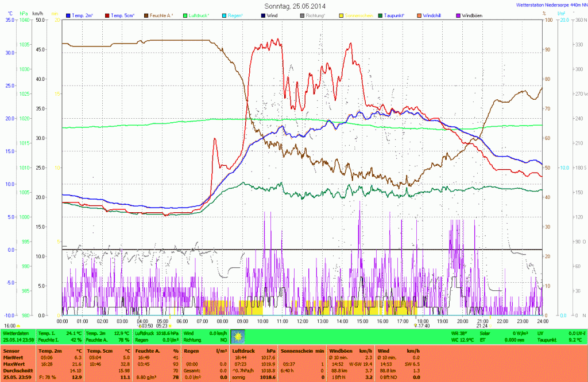Select the hPa axis unit header
This screenshot has height=382, width=588.
coord(24,13)
